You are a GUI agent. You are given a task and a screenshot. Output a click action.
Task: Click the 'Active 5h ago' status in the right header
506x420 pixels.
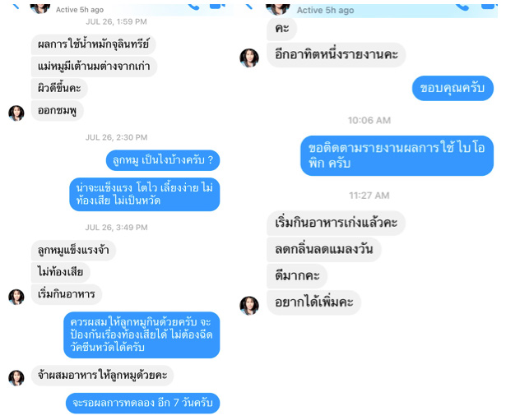[x=325, y=11]
